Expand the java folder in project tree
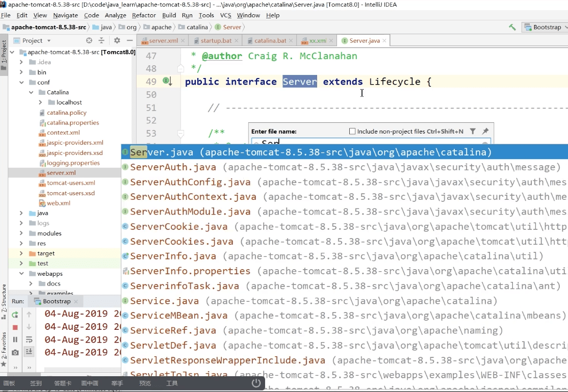This screenshot has width=568, height=392. [21, 213]
